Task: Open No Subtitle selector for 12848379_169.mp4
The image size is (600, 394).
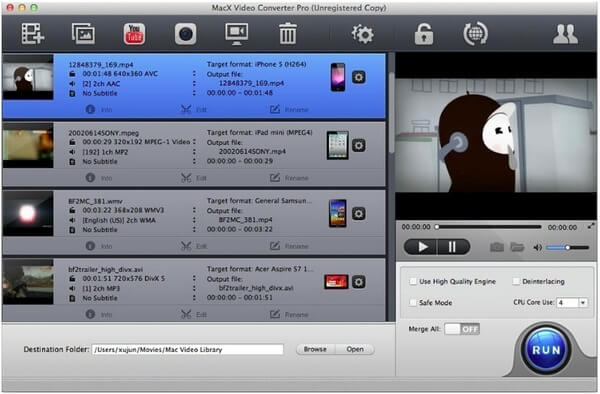Action: coord(194,93)
